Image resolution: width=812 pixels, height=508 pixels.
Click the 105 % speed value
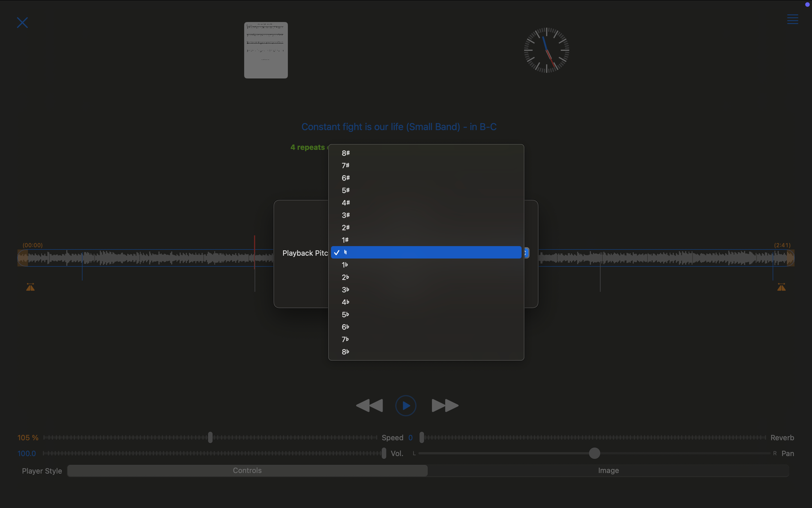coord(28,438)
